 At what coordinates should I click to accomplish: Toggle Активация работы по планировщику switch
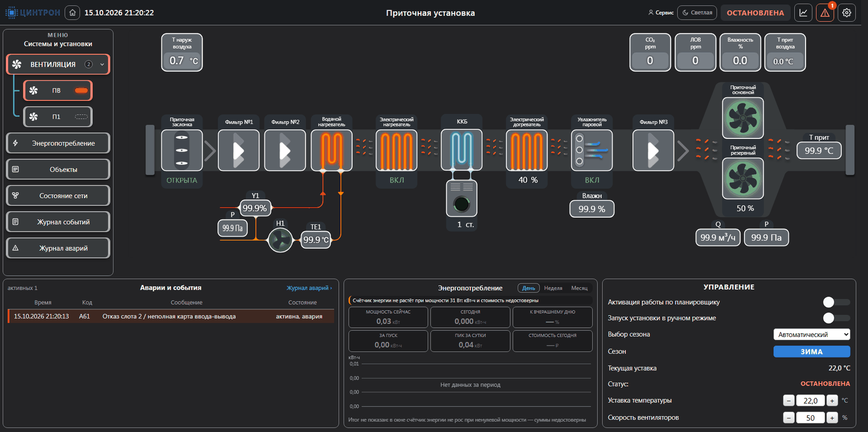click(x=836, y=302)
